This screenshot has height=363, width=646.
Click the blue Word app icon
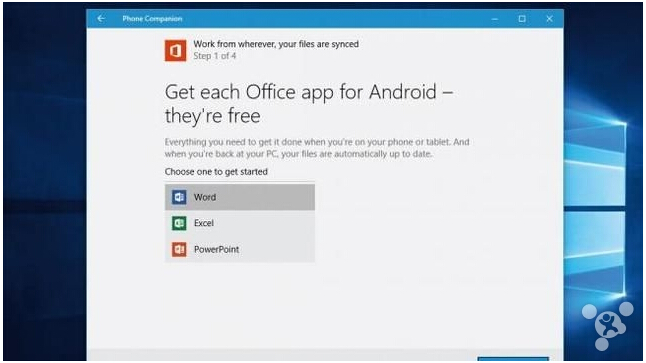pos(179,197)
